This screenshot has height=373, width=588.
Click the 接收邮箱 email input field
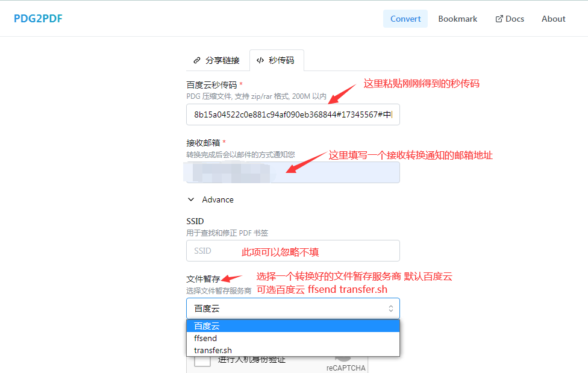293,172
